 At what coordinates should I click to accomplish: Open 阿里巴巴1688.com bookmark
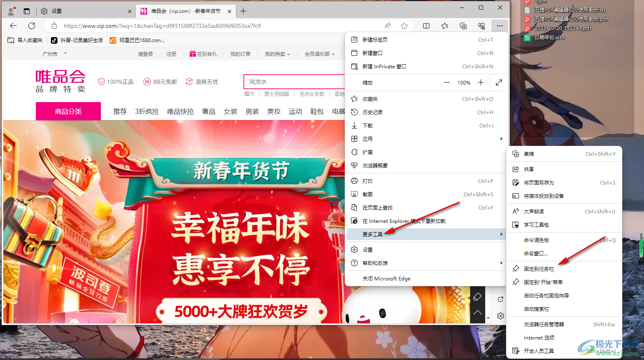(x=138, y=40)
